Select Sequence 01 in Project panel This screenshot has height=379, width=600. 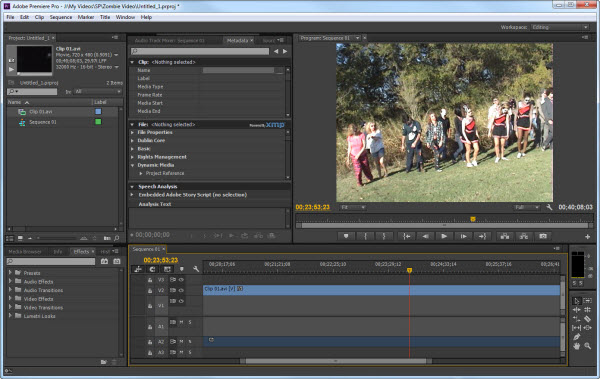click(43, 122)
